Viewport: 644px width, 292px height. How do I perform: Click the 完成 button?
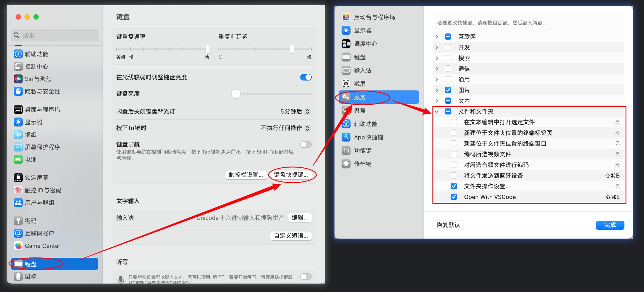click(x=610, y=225)
